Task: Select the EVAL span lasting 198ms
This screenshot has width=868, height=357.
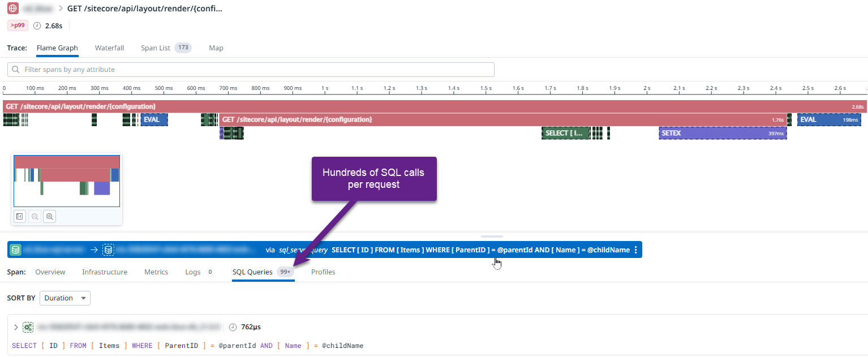Action: click(x=828, y=119)
